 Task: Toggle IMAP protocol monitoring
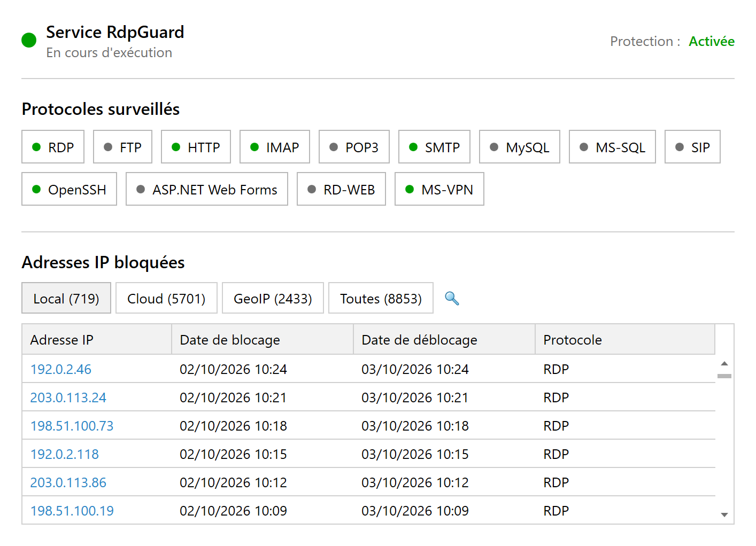pyautogui.click(x=275, y=147)
